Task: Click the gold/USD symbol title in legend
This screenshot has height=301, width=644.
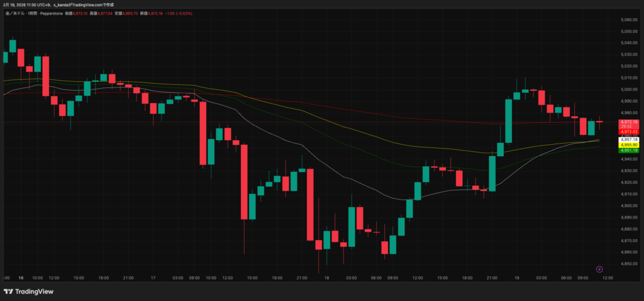Action: [x=16, y=12]
